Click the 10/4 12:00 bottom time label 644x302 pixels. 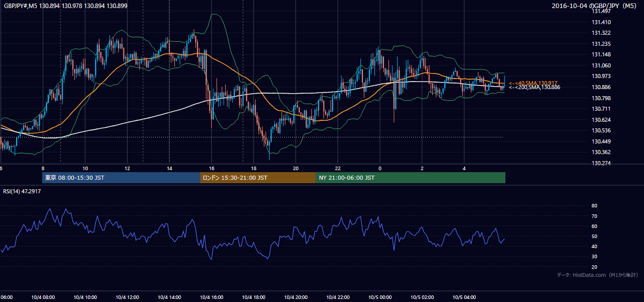point(127,297)
